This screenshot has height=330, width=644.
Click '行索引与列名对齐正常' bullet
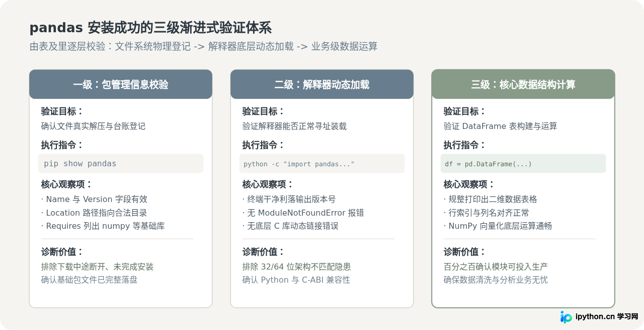pos(486,213)
